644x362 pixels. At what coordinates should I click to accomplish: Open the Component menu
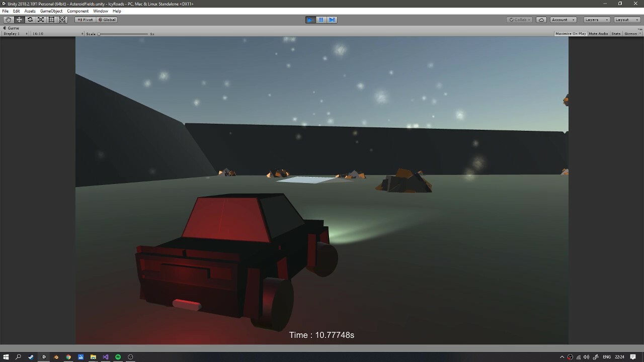click(77, 11)
